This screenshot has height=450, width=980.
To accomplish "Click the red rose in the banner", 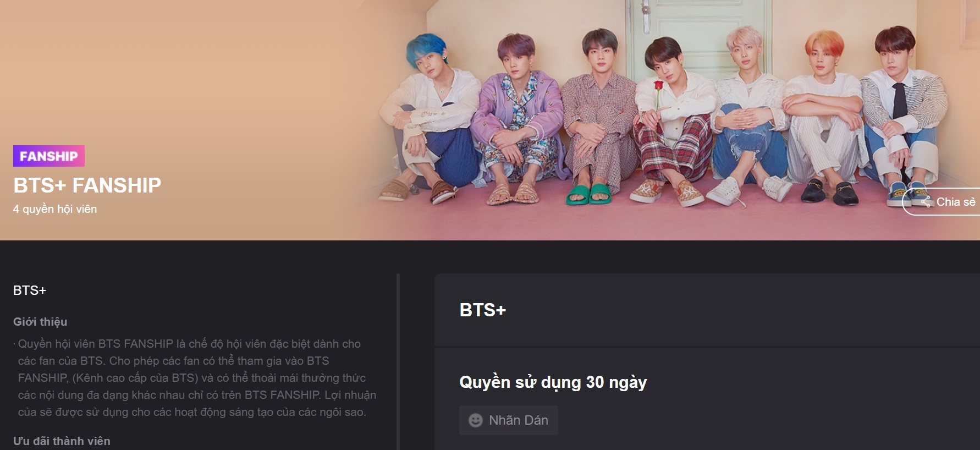I will coord(656,87).
